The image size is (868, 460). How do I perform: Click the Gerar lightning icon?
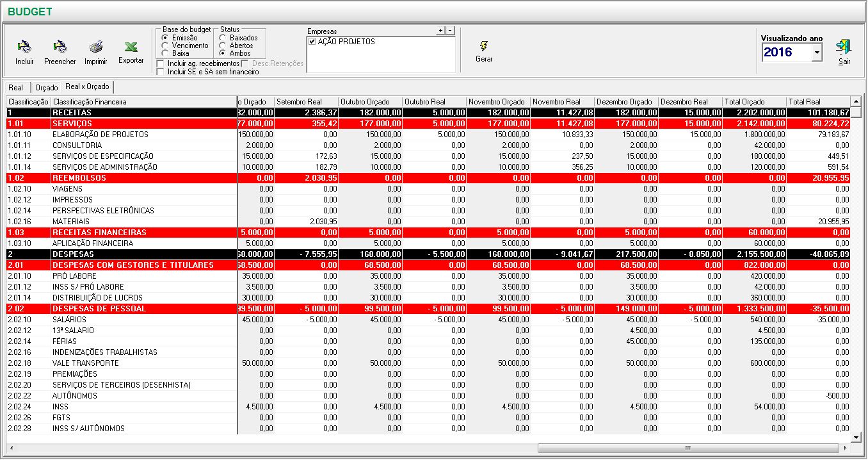click(484, 46)
